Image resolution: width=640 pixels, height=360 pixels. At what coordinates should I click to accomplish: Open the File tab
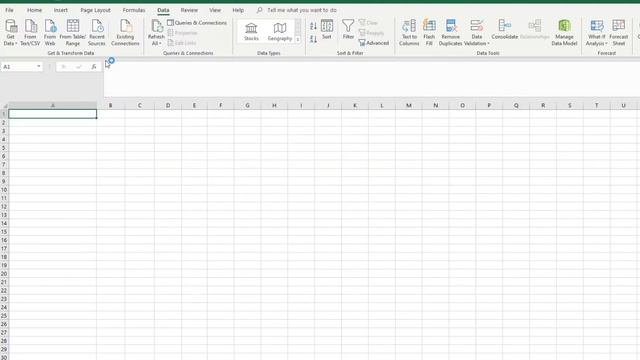click(x=9, y=10)
